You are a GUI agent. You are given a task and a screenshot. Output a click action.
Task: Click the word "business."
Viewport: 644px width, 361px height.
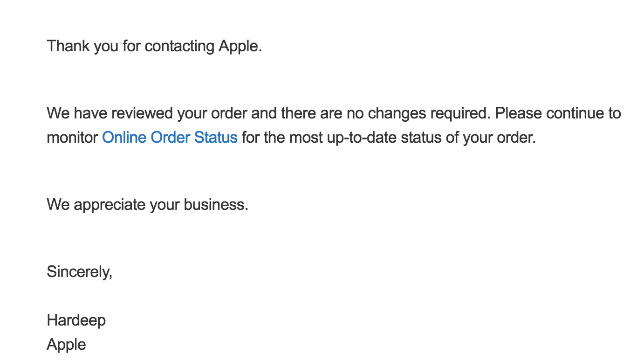pyautogui.click(x=216, y=205)
